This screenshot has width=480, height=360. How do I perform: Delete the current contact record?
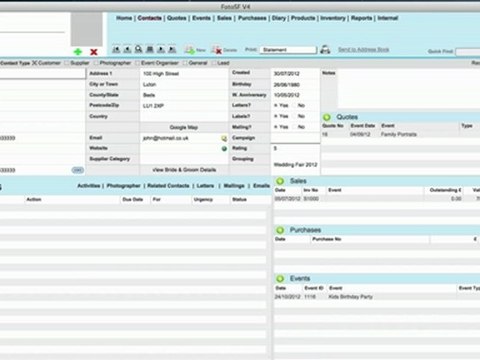(x=224, y=50)
